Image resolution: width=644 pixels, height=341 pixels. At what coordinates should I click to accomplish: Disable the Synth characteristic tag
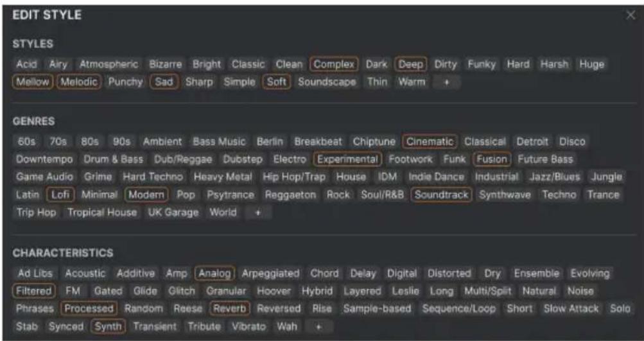108,327
